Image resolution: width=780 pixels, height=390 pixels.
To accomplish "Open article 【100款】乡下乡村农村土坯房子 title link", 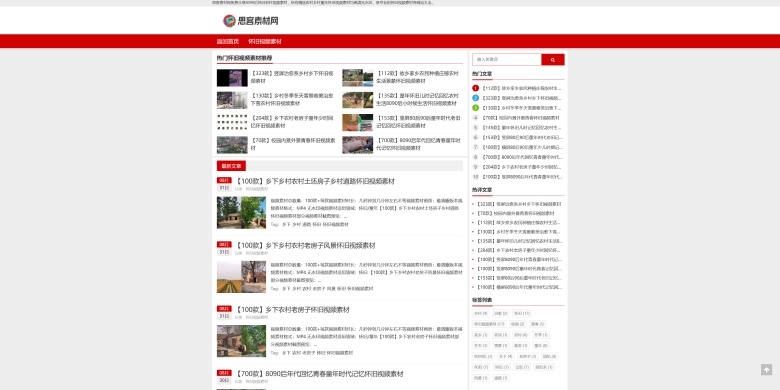I will coord(314,181).
